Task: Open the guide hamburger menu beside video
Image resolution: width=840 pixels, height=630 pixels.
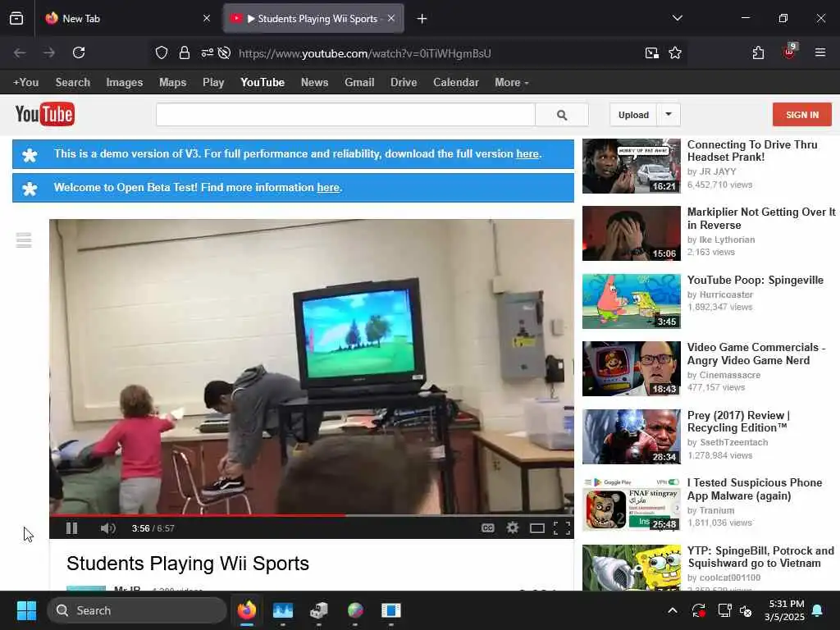Action: click(24, 240)
